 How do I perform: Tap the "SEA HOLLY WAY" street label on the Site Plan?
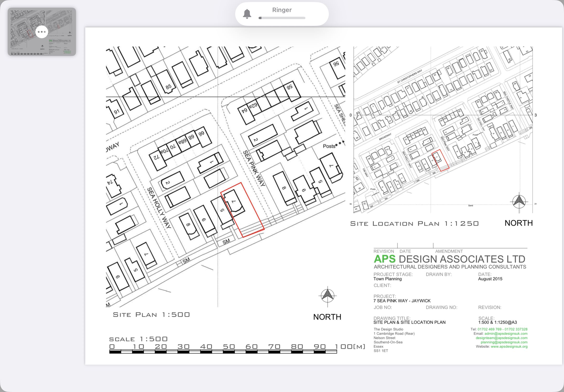pyautogui.click(x=159, y=208)
